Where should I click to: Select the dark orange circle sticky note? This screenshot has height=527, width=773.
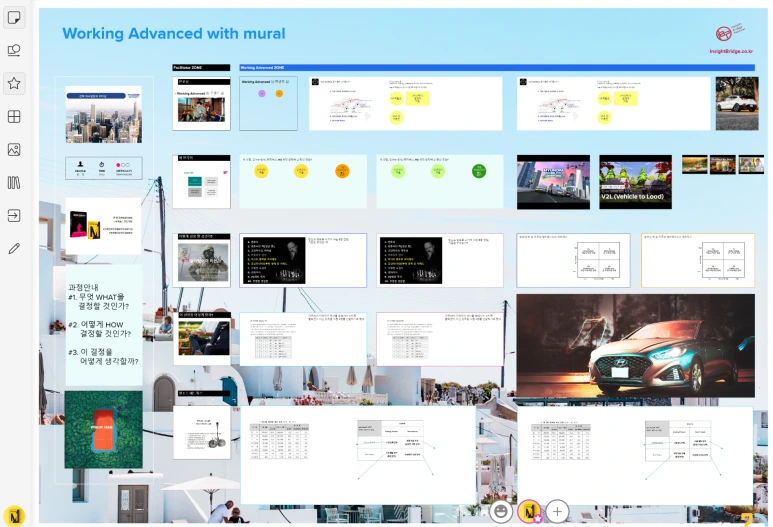[342, 171]
